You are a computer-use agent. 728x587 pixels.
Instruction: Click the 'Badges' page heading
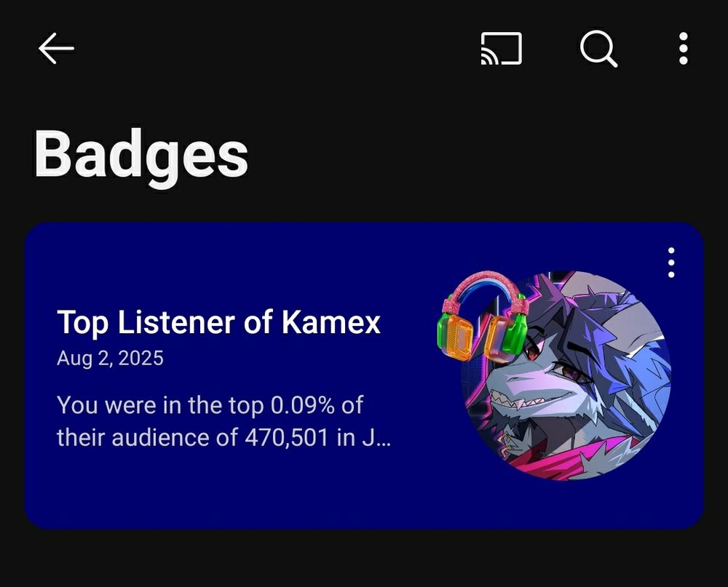click(141, 154)
